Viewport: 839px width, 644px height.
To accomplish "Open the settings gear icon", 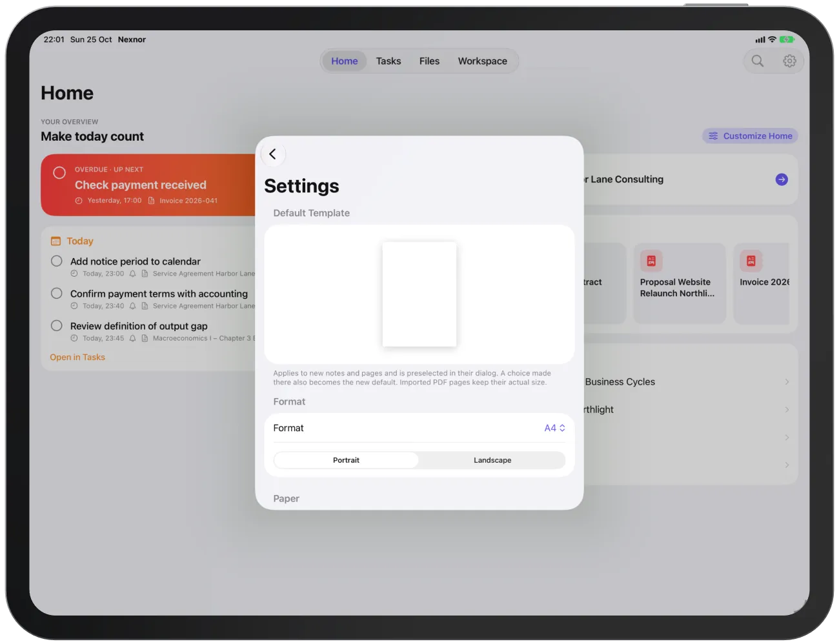I will [789, 61].
